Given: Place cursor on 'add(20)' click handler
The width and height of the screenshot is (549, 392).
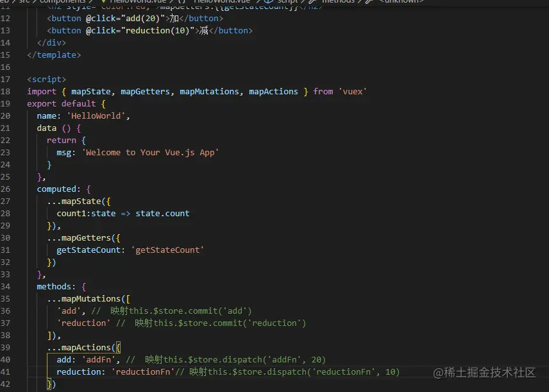Looking at the screenshot, I should [x=142, y=18].
